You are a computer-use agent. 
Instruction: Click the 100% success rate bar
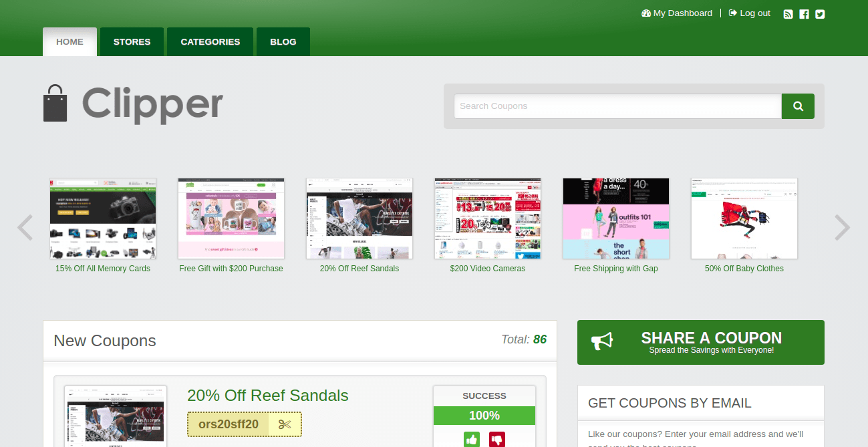[484, 416]
